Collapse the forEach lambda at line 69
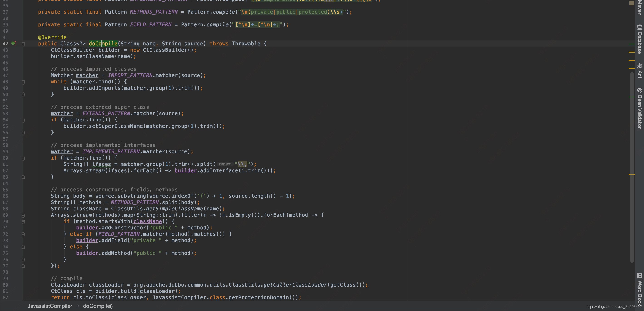The height and width of the screenshot is (311, 644). click(x=23, y=215)
